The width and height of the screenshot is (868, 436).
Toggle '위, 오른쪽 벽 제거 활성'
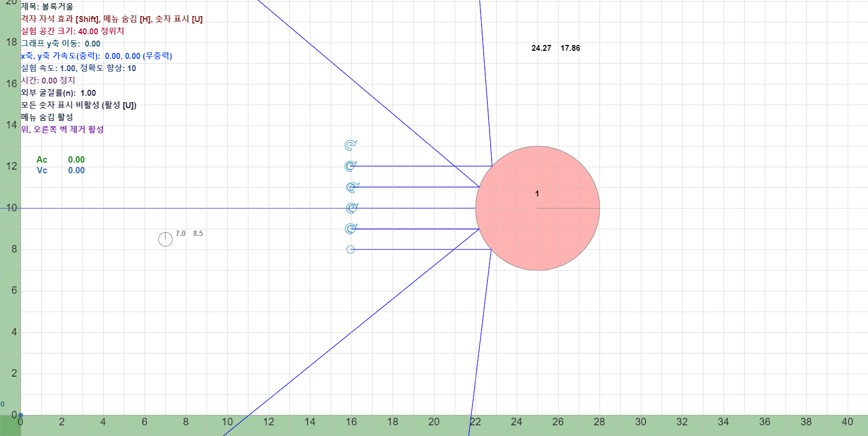[63, 129]
